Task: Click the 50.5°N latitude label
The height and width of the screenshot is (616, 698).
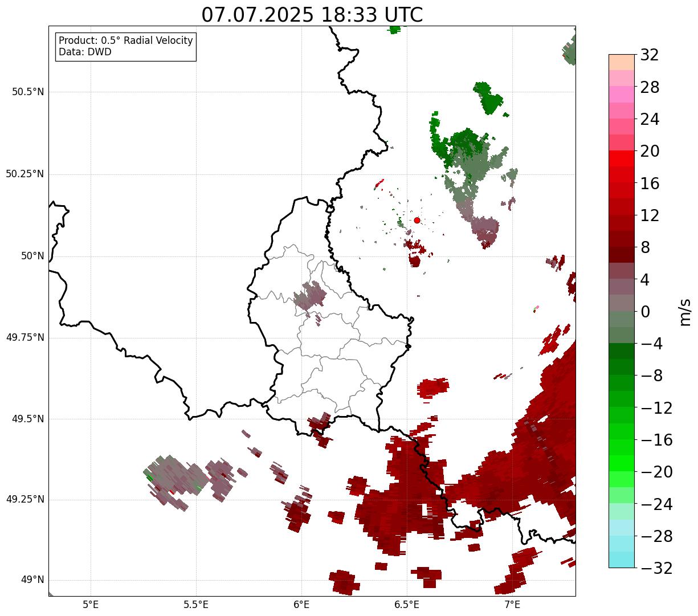Action: [x=28, y=92]
